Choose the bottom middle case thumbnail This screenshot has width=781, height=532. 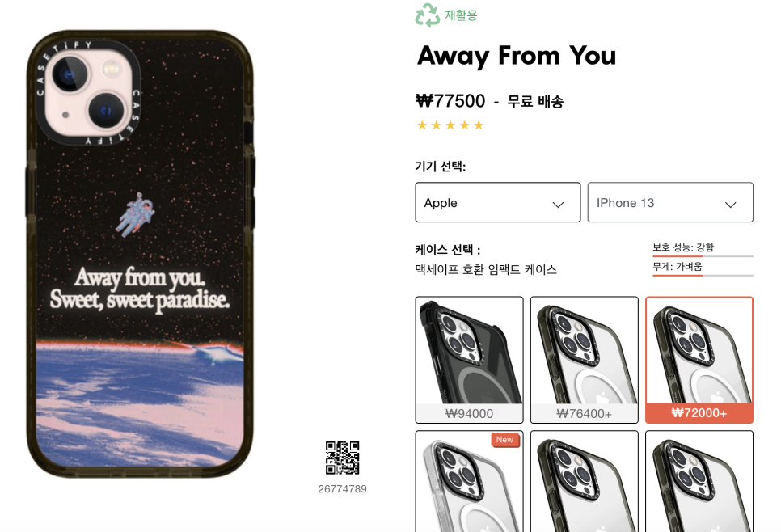[x=585, y=481]
